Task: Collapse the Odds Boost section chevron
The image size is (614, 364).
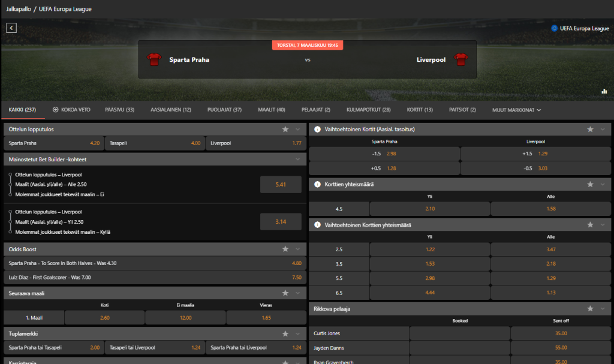Action: [x=297, y=249]
